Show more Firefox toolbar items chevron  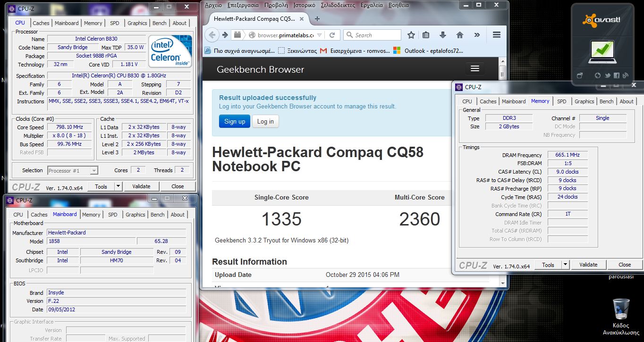(x=477, y=35)
